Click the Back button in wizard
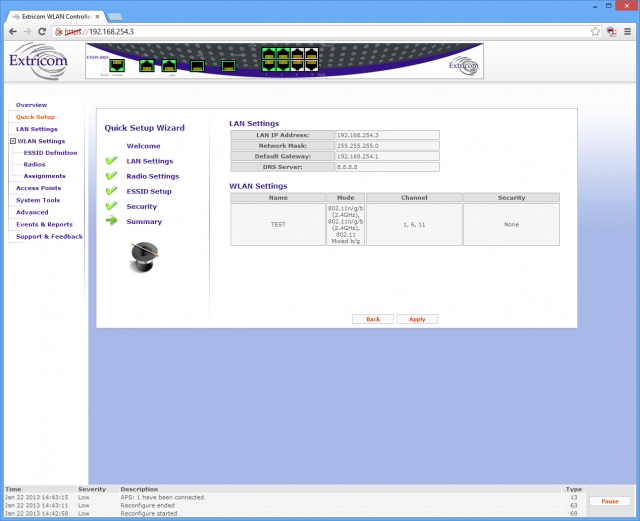Viewport: 640px width, 521px height. tap(373, 319)
